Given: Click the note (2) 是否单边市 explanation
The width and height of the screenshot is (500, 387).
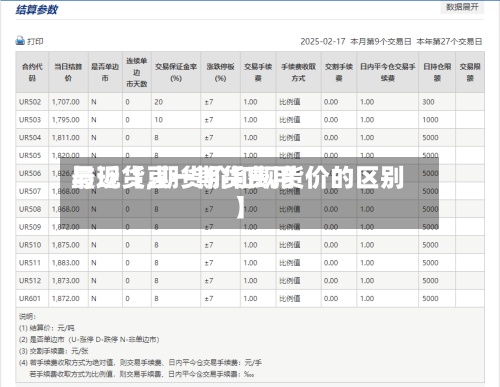Looking at the screenshot, I should pos(89,340).
